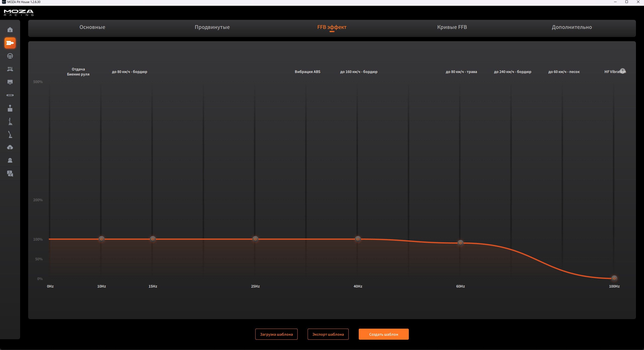The width and height of the screenshot is (644, 350).
Task: Close the MOZA Pit House window
Action: [x=638, y=2]
